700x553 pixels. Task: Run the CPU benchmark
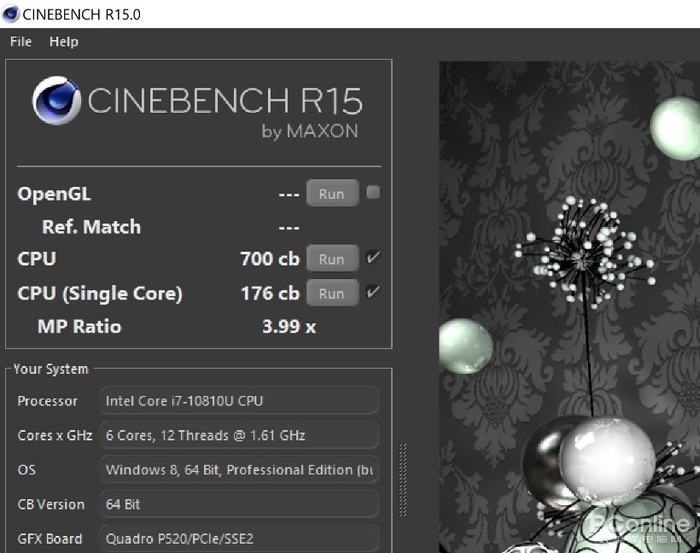(332, 258)
